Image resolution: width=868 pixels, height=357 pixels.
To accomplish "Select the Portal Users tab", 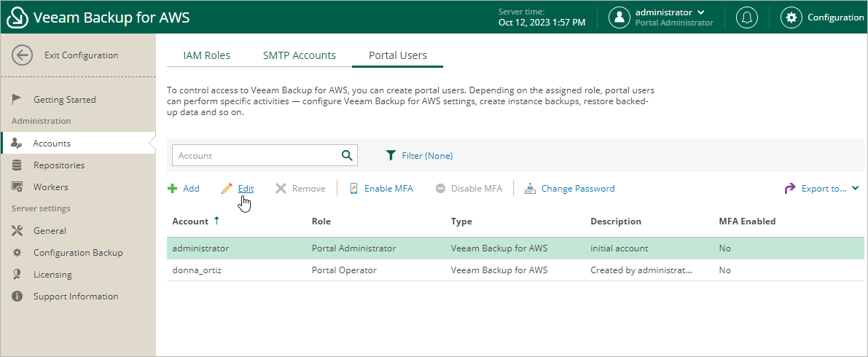I will click(x=397, y=55).
